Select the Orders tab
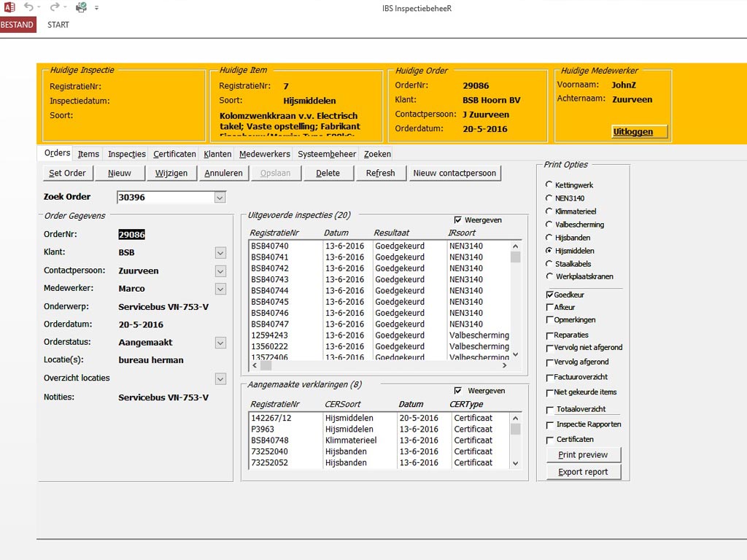The image size is (747, 560). 57,153
